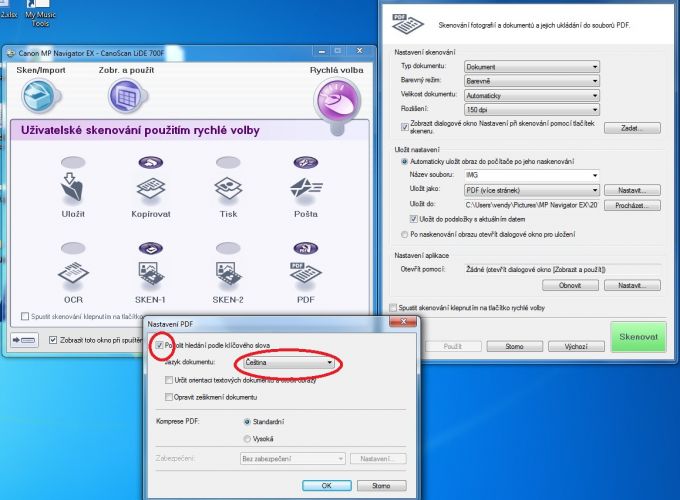This screenshot has width=680, height=500.
Task: Enable Opravit zešikmení dokumentu checkbox
Action: pos(169,397)
